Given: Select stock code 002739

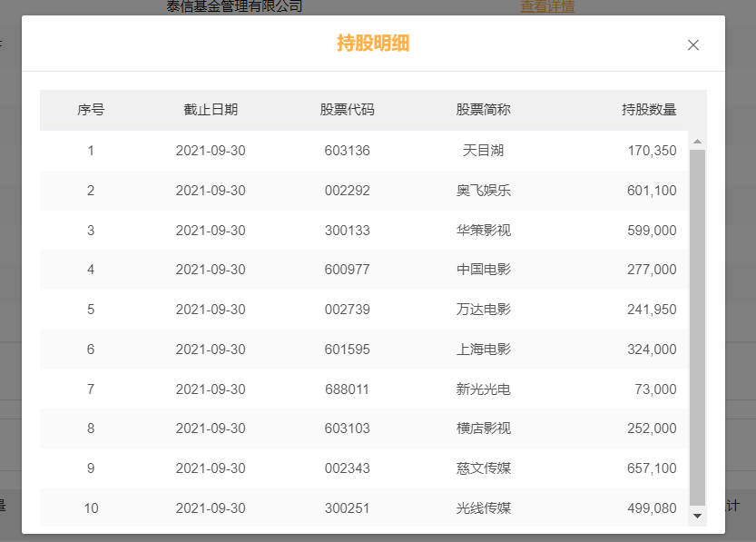Looking at the screenshot, I should coord(347,310).
